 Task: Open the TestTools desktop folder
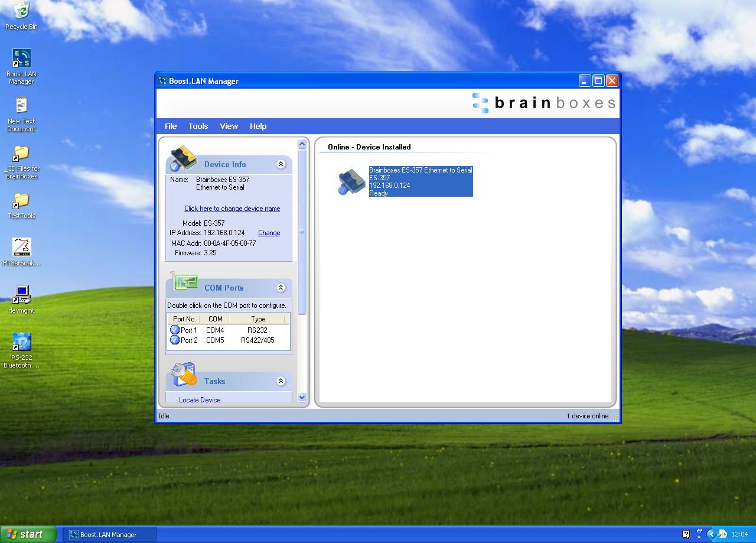coord(21,201)
